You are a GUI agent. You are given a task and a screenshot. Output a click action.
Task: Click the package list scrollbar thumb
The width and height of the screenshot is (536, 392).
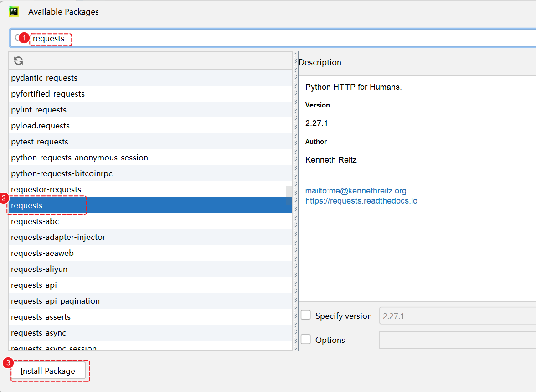point(289,196)
